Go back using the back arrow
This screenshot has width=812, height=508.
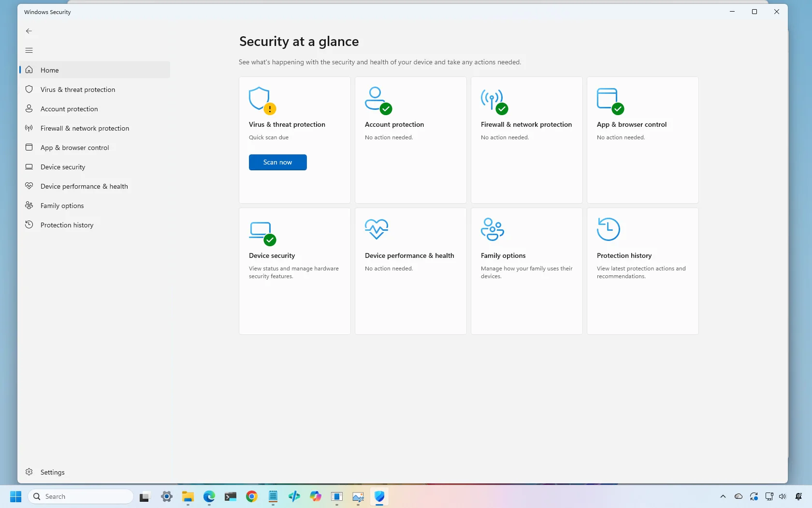pyautogui.click(x=29, y=31)
